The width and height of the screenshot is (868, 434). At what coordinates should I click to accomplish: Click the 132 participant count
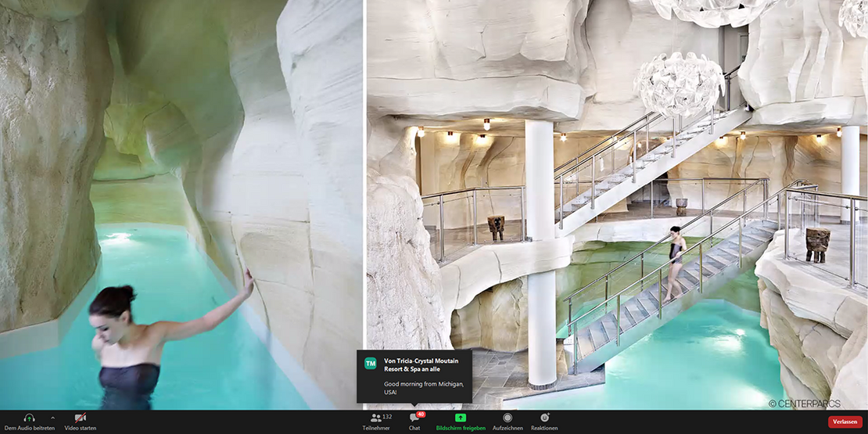(387, 417)
